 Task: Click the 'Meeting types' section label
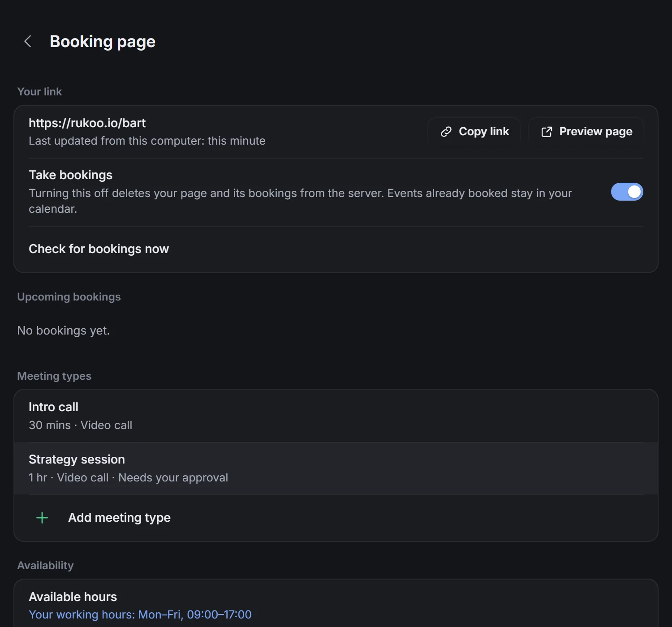[54, 376]
